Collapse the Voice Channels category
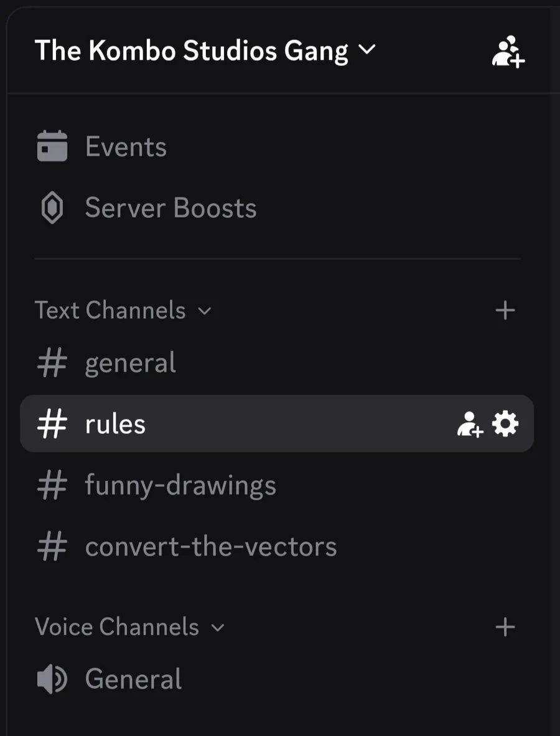 click(129, 627)
